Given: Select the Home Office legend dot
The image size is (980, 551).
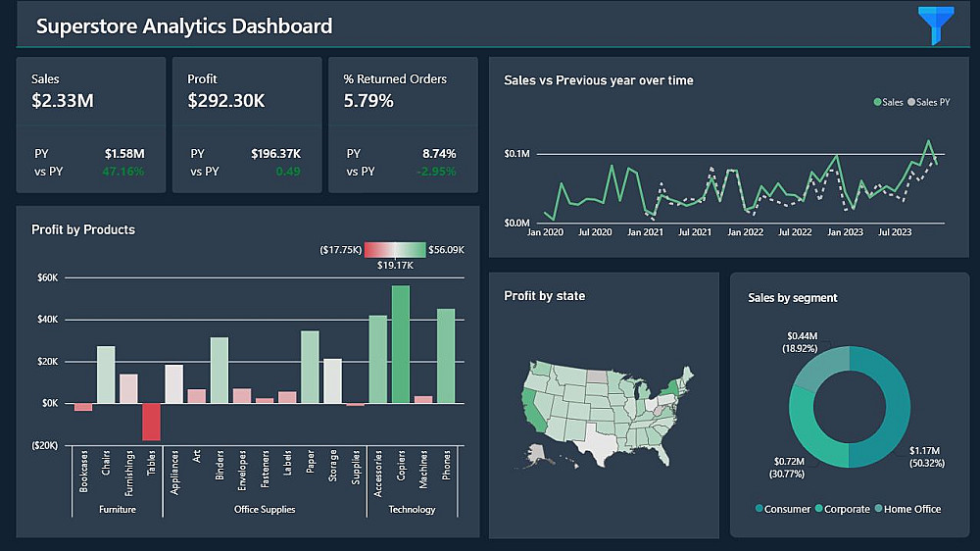Looking at the screenshot, I should (x=878, y=509).
